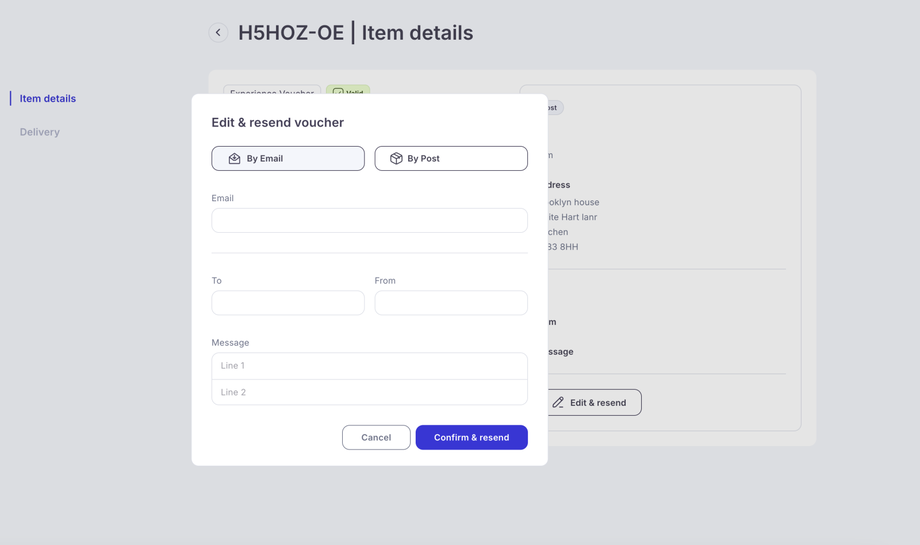Click into the To field
This screenshot has height=545, width=920.
pyautogui.click(x=288, y=303)
